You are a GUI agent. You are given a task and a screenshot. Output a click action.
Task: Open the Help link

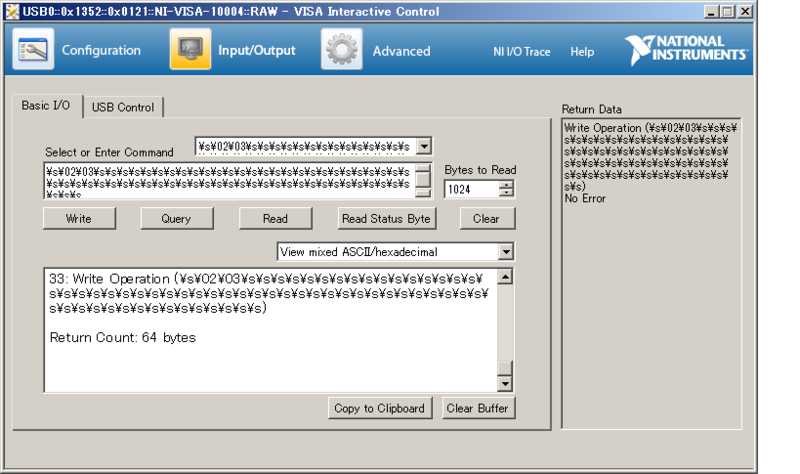(x=582, y=52)
